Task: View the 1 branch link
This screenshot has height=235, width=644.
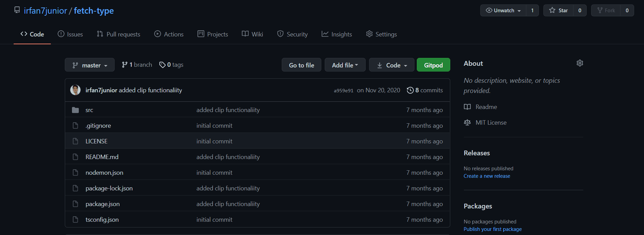Action: (x=137, y=65)
